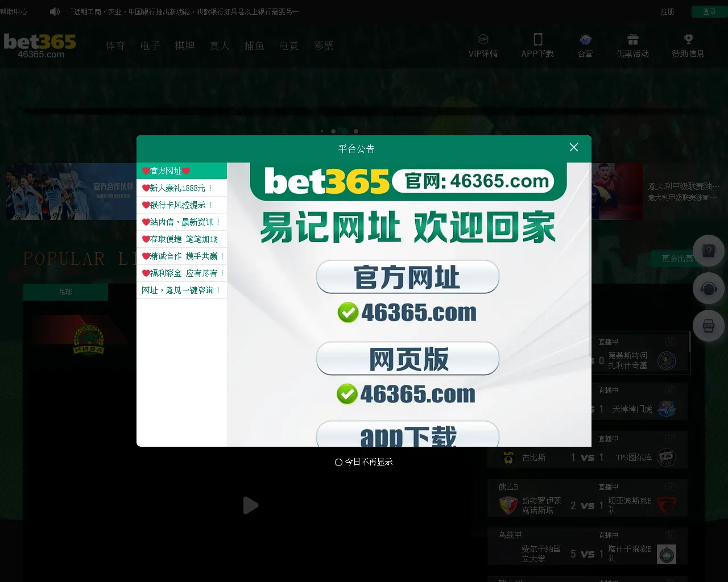
Task: Select the 官方网址 announcement tab
Action: point(181,171)
